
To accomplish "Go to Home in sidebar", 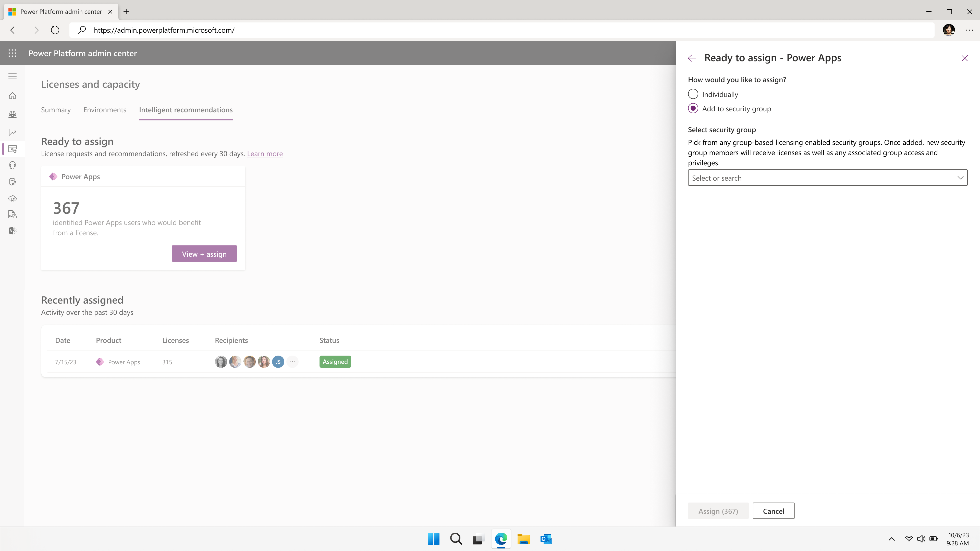I will click(x=12, y=95).
